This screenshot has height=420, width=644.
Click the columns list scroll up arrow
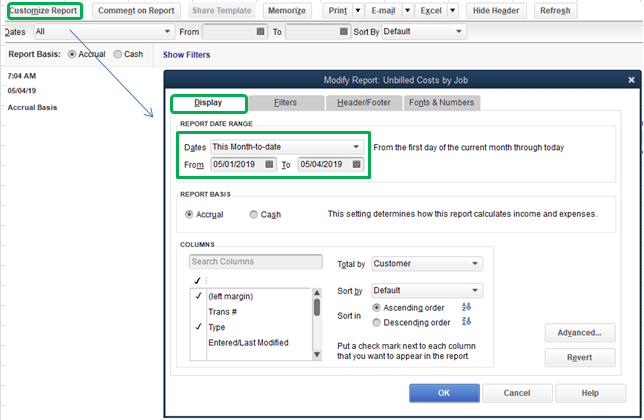(x=317, y=293)
